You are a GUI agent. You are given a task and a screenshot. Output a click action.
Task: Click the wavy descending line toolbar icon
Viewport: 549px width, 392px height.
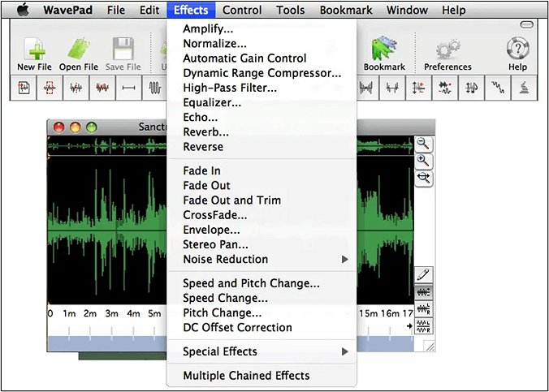[497, 88]
